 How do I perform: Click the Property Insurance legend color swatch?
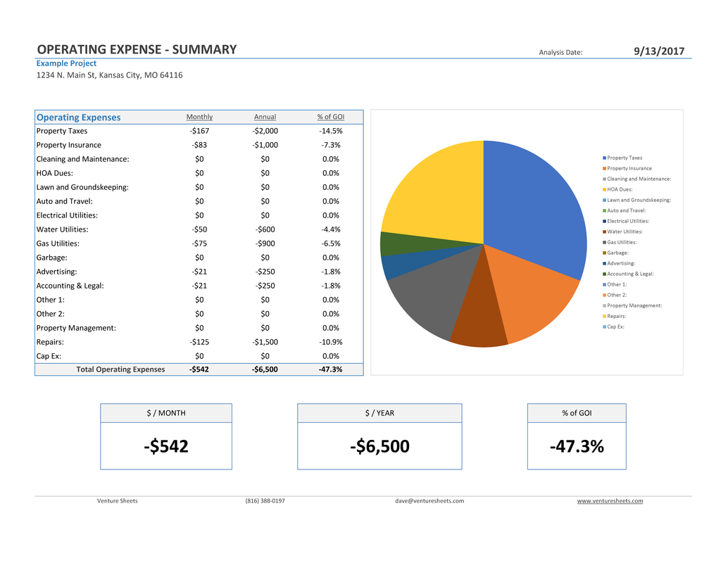pos(604,168)
